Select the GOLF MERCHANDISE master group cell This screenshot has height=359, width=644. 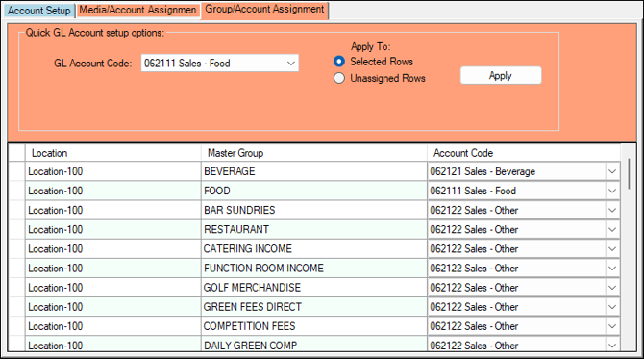314,288
